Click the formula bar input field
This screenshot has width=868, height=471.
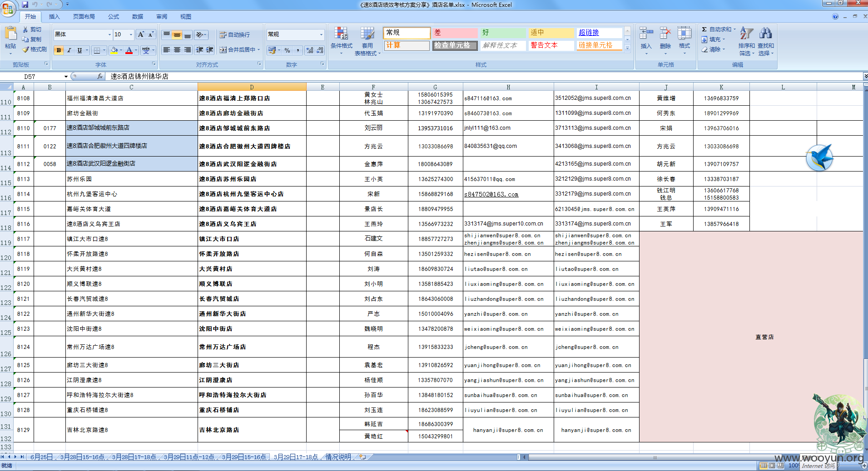[484, 76]
